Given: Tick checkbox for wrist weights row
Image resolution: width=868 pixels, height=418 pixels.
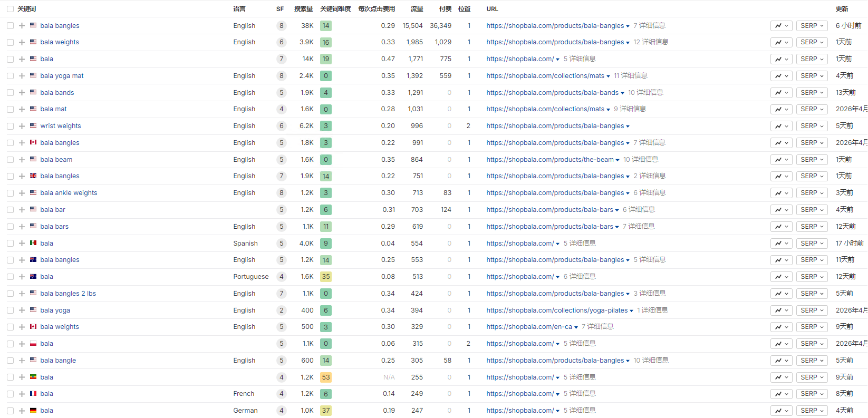Looking at the screenshot, I should (x=10, y=126).
